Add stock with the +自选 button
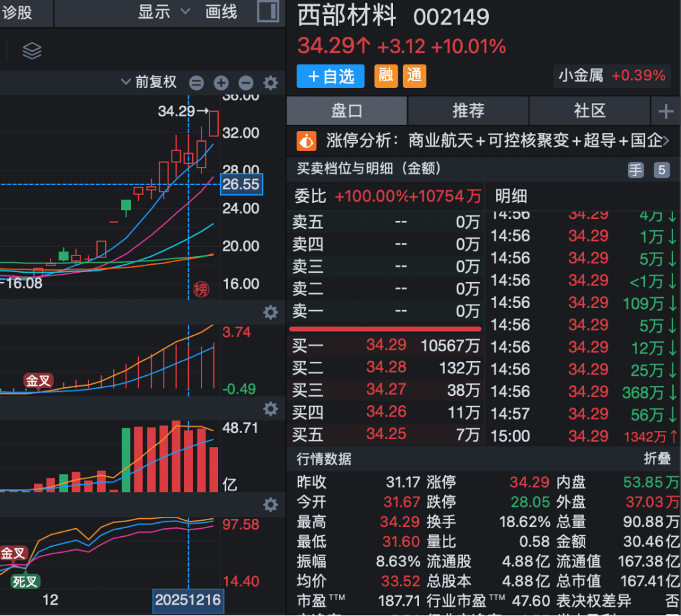This screenshot has width=681, height=616. [x=331, y=76]
